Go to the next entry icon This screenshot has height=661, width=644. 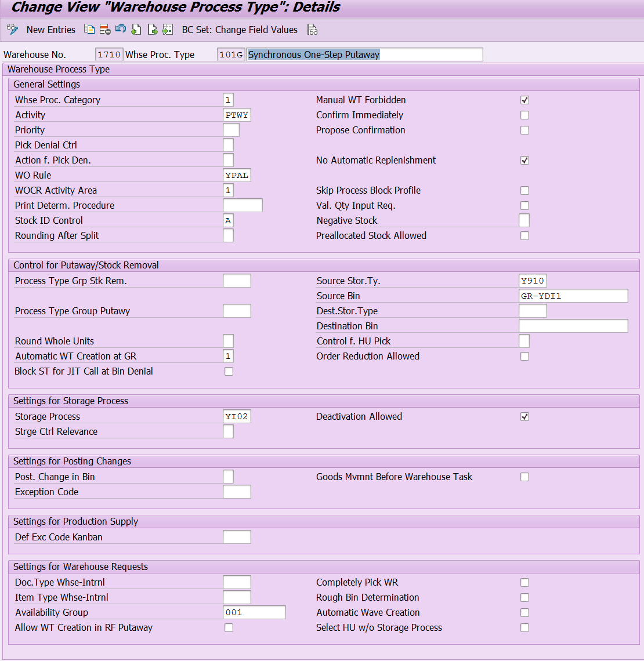[x=153, y=30]
